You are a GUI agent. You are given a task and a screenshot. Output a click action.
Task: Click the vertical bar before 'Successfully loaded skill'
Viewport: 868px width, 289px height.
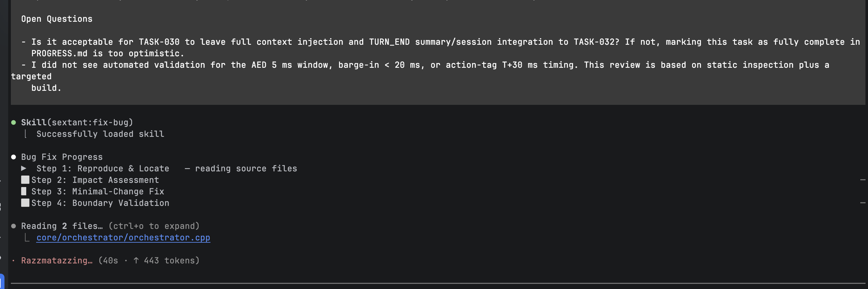(x=26, y=134)
